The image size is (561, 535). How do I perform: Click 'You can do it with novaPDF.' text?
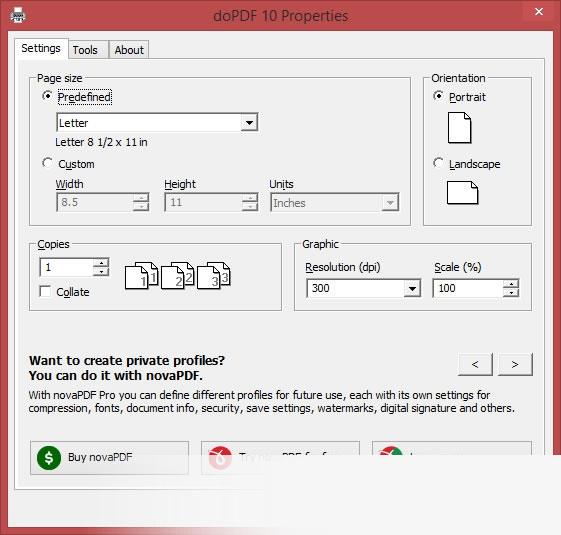pos(116,376)
